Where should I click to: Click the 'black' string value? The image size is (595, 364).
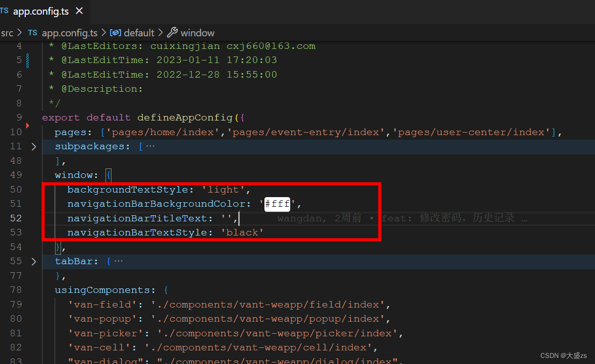click(242, 232)
